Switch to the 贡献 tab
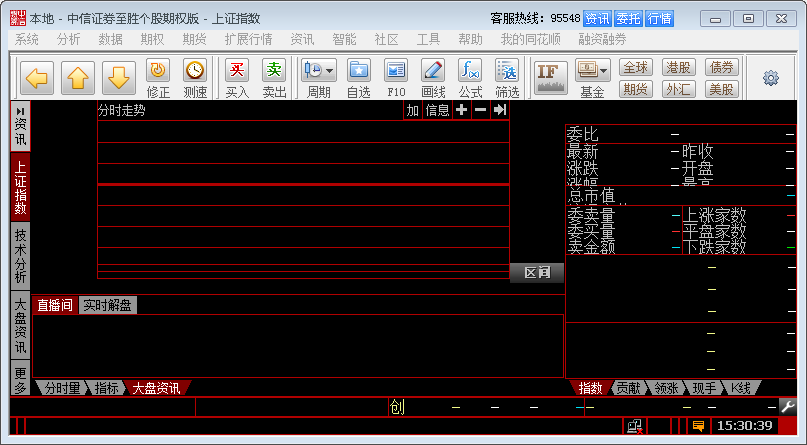This screenshot has height=445, width=807. (628, 388)
